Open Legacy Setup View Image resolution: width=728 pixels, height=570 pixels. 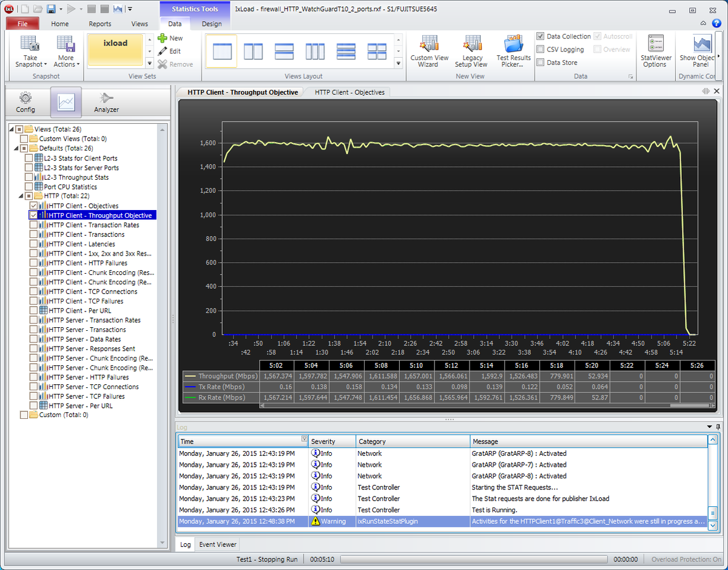(471, 45)
